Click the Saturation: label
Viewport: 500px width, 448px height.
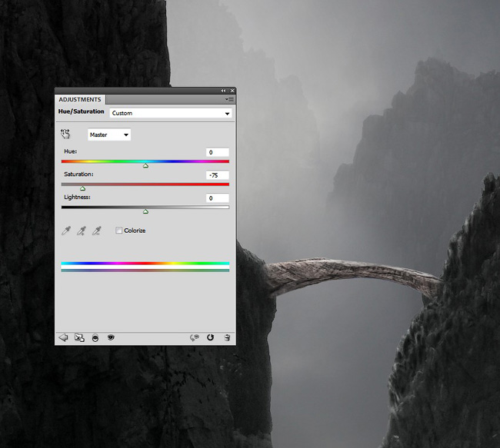coord(78,174)
